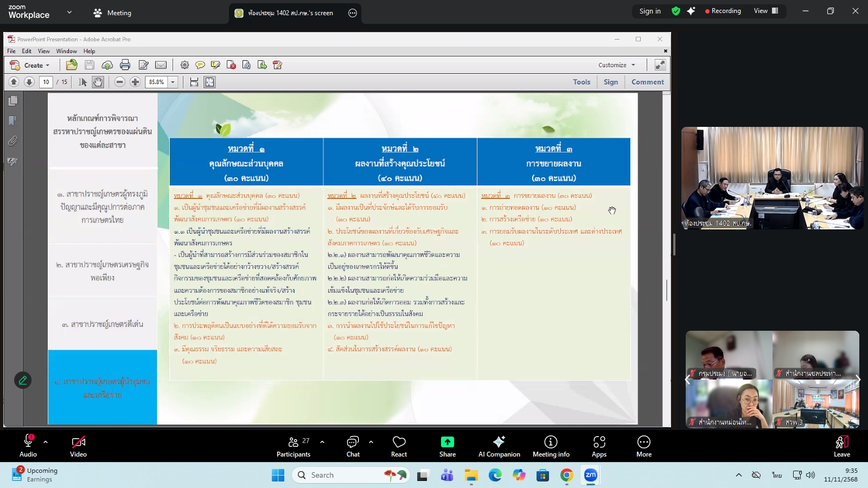Zoom in using the plus control
This screenshot has height=488, width=868.
pyautogui.click(x=135, y=82)
